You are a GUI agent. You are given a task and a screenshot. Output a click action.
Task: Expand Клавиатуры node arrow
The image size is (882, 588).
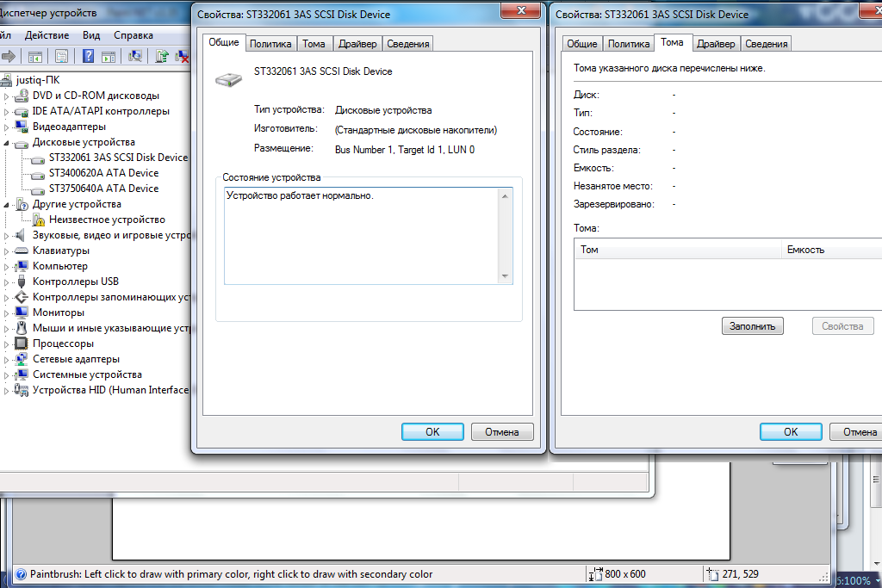pyautogui.click(x=7, y=251)
